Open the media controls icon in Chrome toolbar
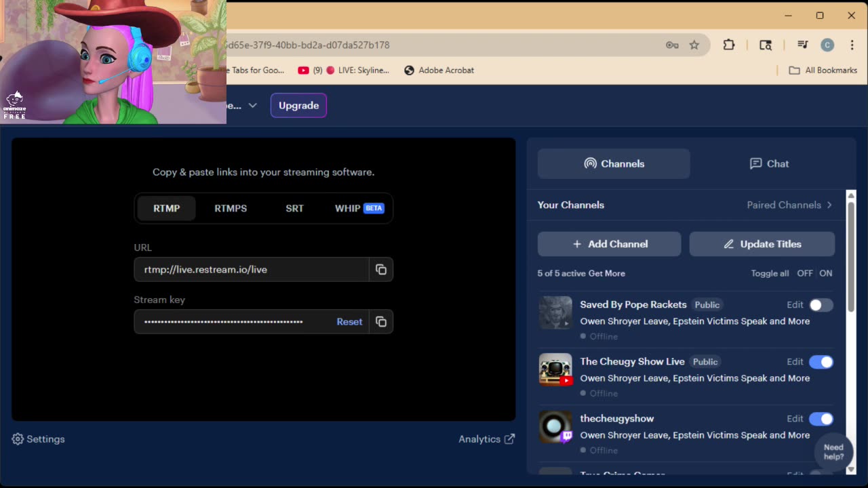The height and width of the screenshot is (488, 868). point(803,45)
